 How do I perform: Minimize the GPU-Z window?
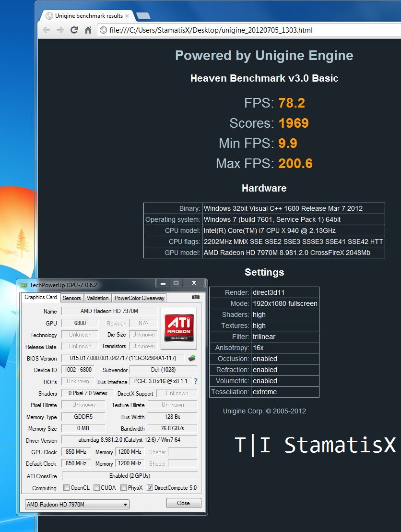[163, 283]
